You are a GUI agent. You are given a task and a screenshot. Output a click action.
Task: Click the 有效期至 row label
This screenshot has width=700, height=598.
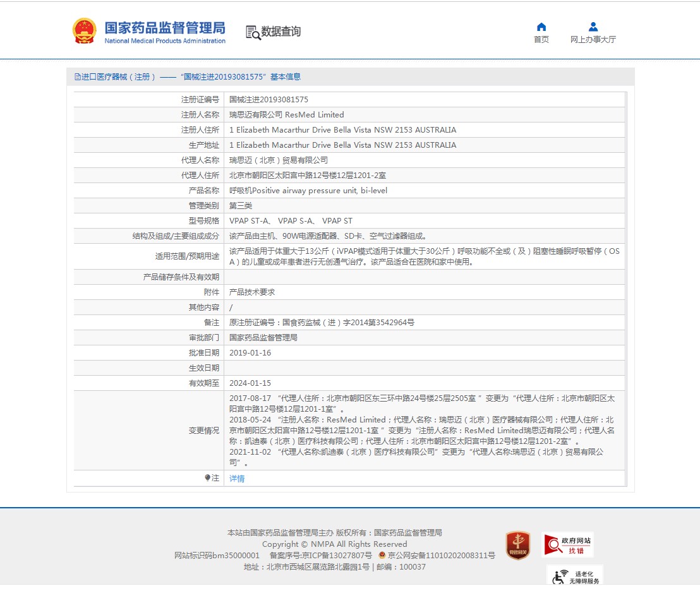(x=204, y=383)
